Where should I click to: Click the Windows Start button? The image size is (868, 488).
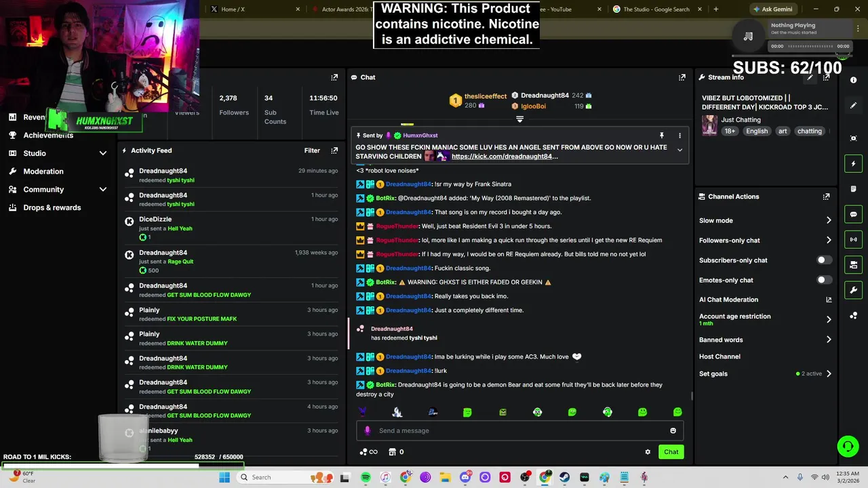tap(224, 478)
